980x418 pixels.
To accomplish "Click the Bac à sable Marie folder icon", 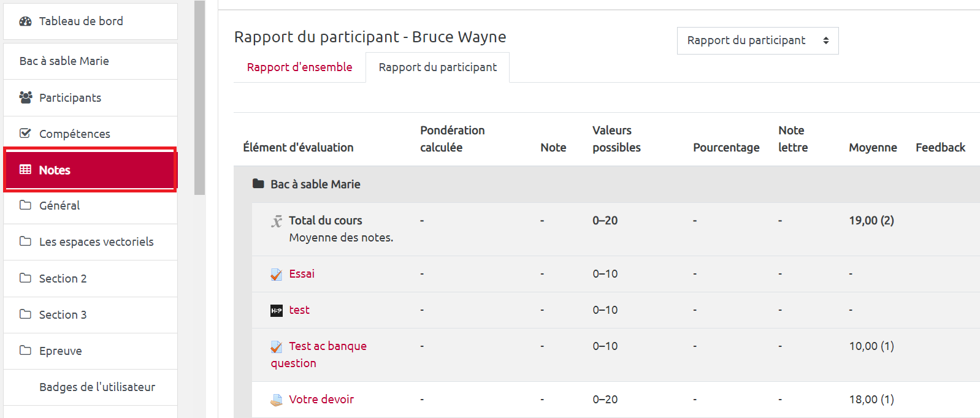I will point(258,184).
